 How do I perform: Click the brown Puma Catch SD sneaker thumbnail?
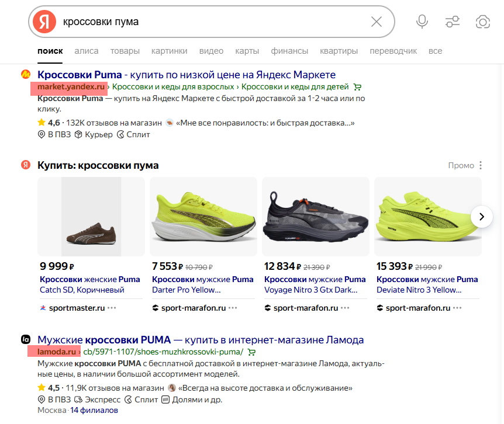[91, 217]
